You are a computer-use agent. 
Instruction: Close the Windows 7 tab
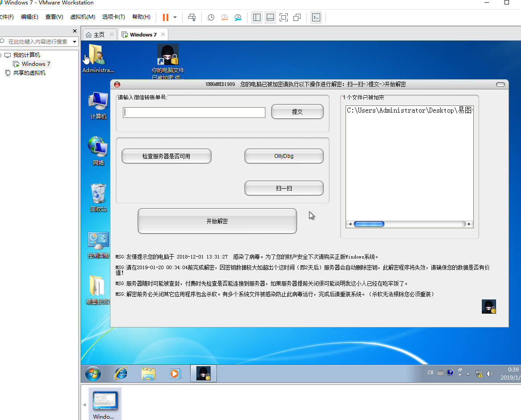(163, 34)
